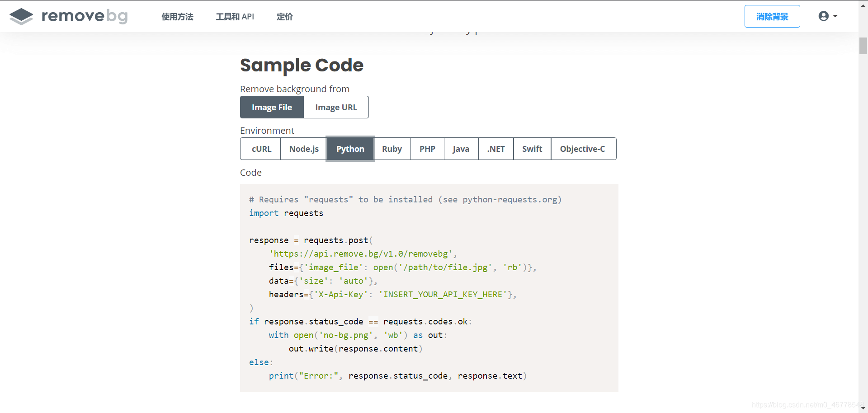Show the Java sample code

461,149
